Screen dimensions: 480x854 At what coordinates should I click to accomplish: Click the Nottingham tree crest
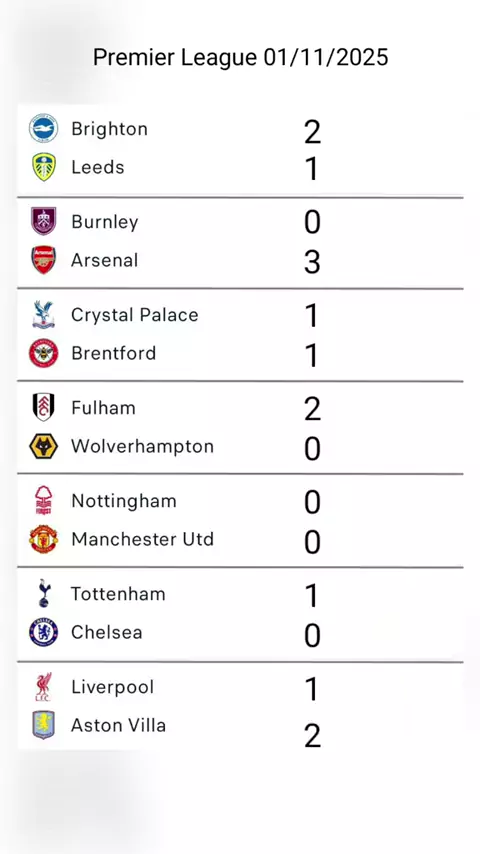[44, 501]
